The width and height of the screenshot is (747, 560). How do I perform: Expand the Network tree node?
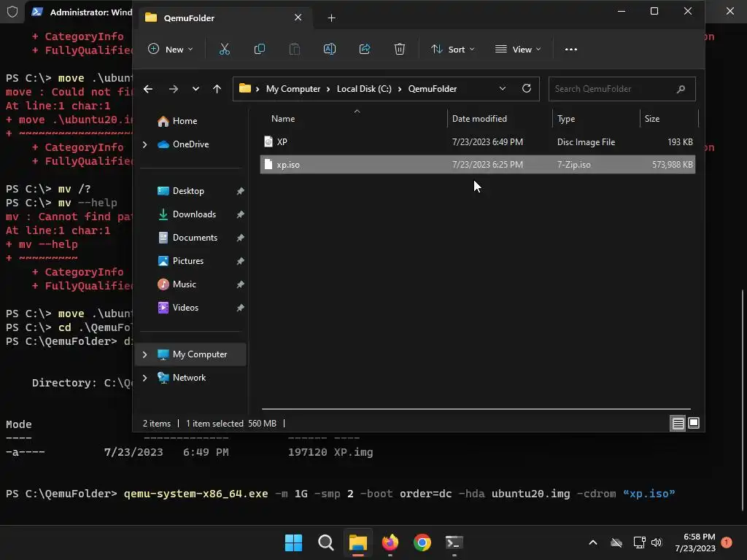coord(145,378)
